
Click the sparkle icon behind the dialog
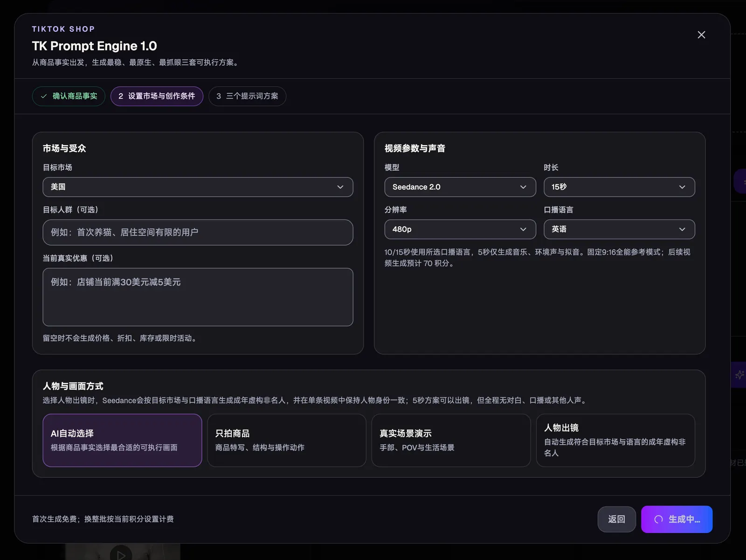coord(739,375)
